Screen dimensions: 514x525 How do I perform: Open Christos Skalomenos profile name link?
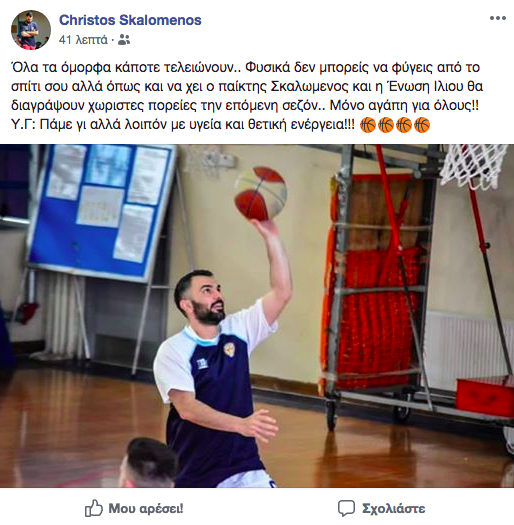[x=130, y=20]
